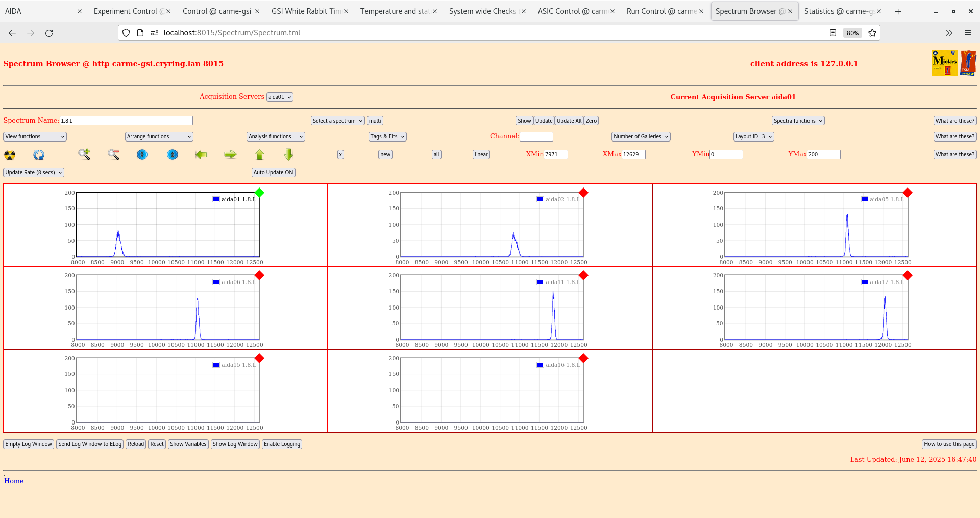Open the Number of Galleries dropdown

click(x=641, y=136)
